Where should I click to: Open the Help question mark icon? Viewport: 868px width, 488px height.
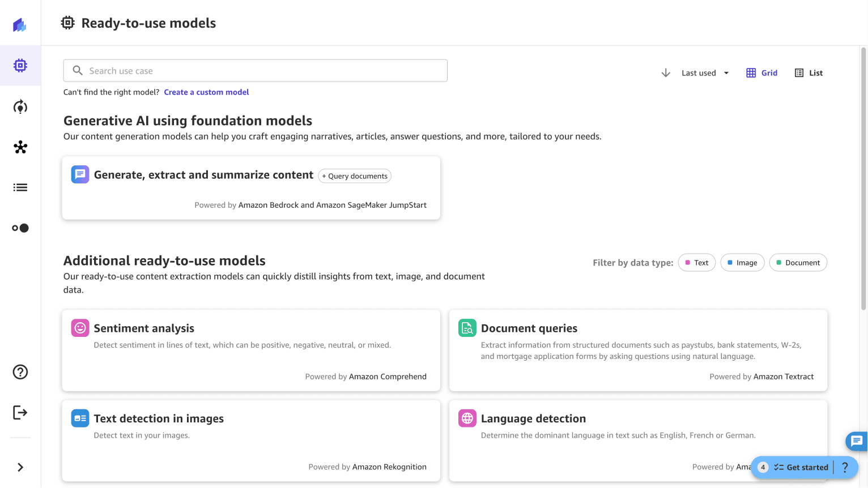point(20,372)
